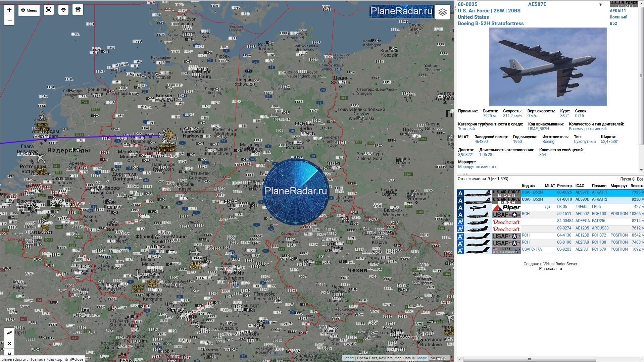644x362 pixels.
Task: Zoom in the map with plus button
Action: (x=9, y=10)
